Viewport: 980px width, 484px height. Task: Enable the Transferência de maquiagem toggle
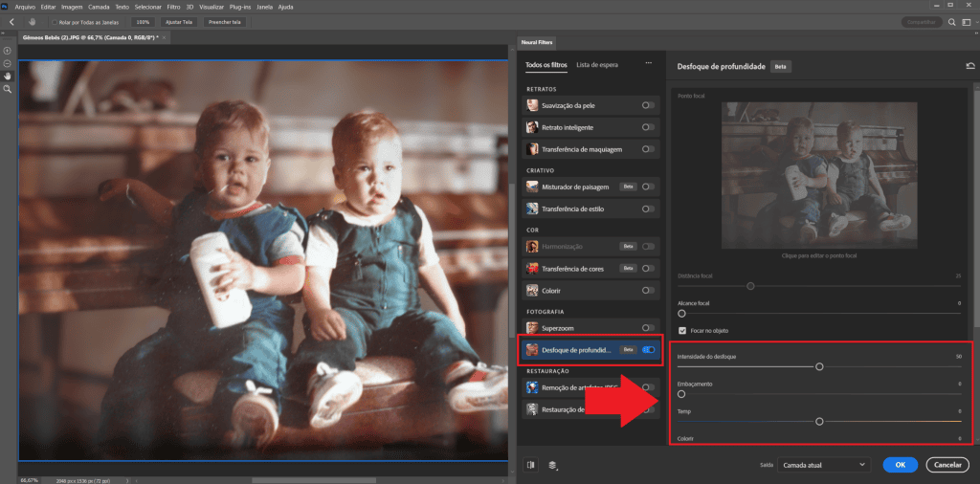click(648, 149)
